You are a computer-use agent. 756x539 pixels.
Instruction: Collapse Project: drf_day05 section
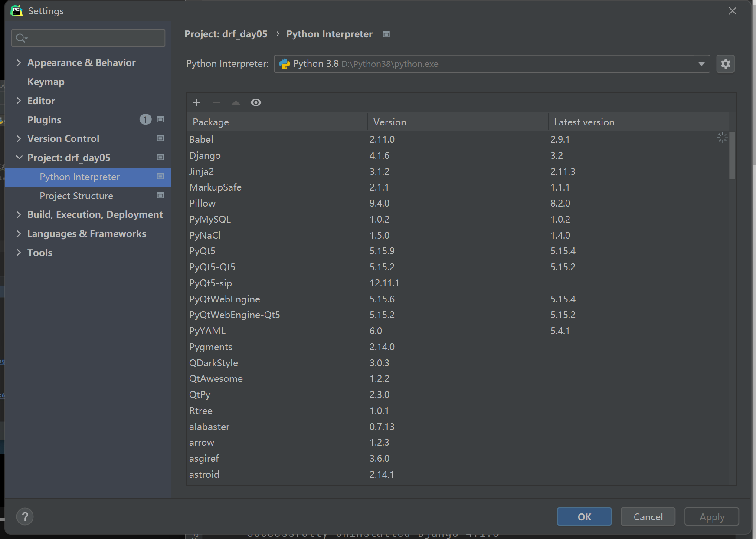tap(19, 158)
